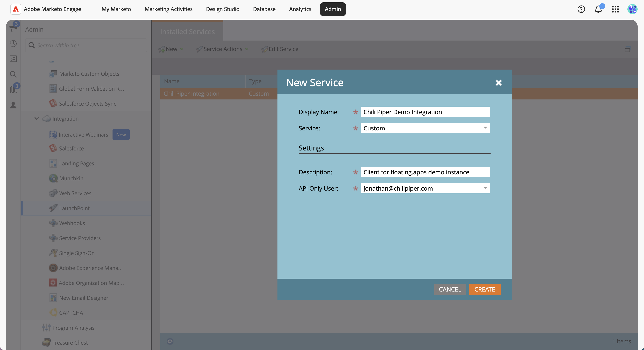Click the CREATE button

[x=485, y=289]
